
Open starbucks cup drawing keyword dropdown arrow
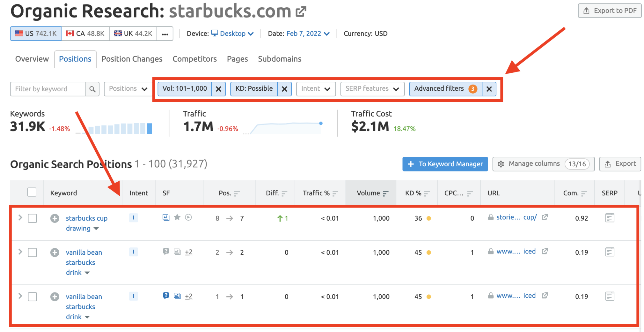click(x=96, y=229)
